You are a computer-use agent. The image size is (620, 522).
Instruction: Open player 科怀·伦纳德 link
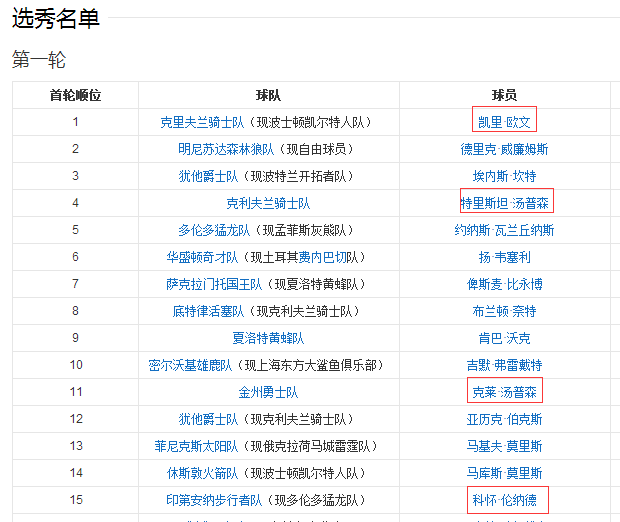tap(504, 500)
